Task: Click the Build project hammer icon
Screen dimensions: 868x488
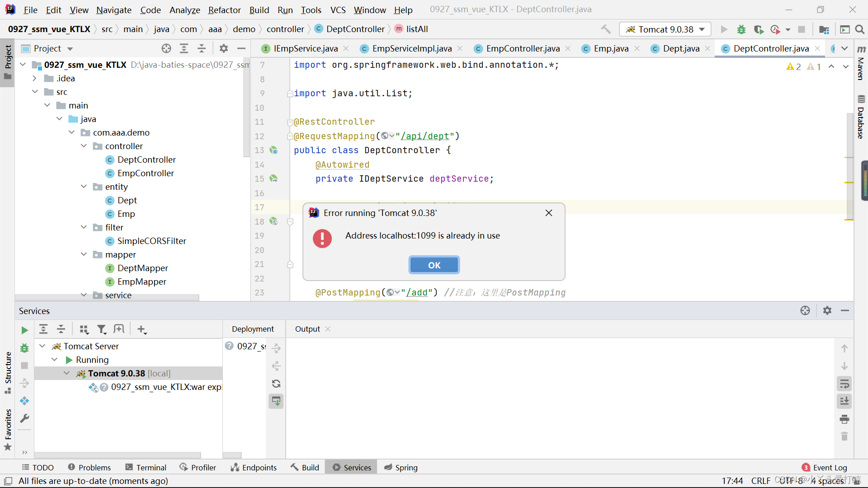Action: tap(606, 29)
